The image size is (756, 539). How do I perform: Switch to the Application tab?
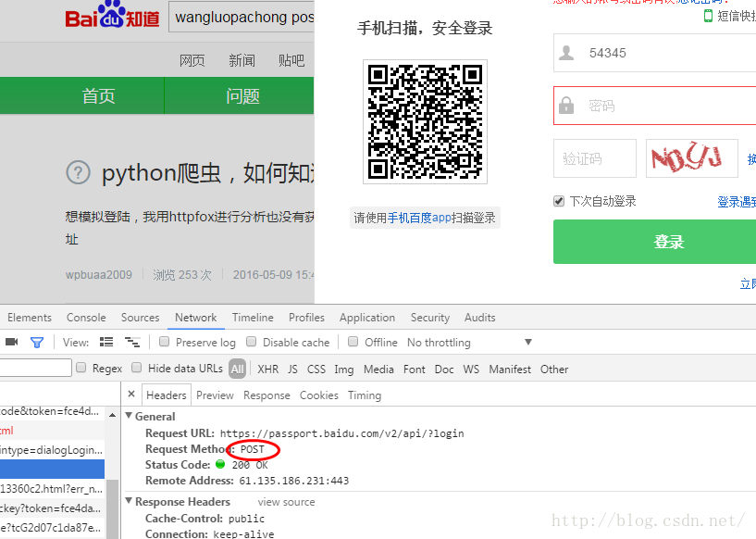point(367,318)
